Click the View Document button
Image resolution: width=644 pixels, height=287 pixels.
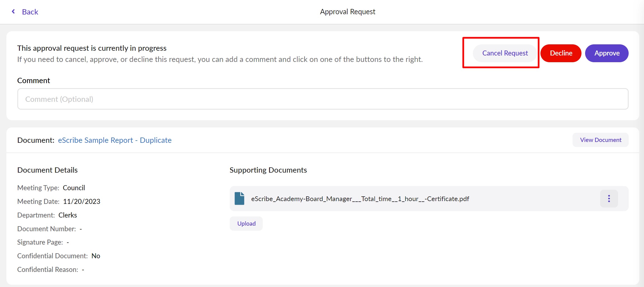click(600, 140)
